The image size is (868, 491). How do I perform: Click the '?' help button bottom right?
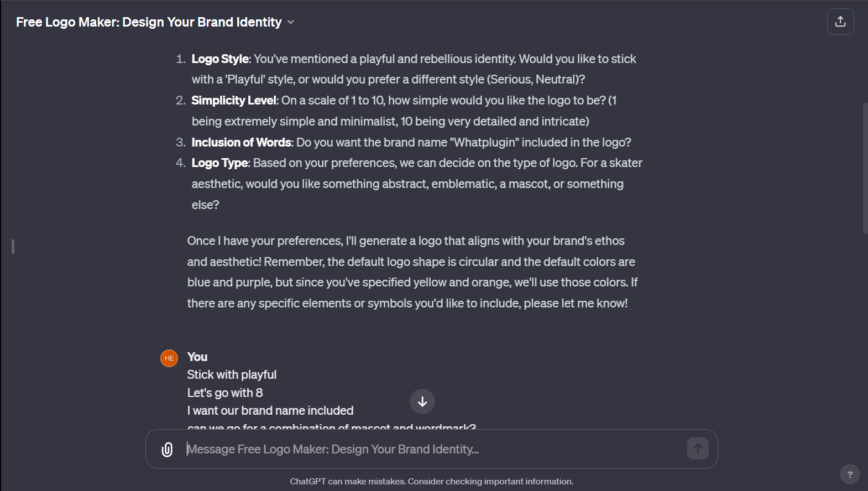click(850, 474)
